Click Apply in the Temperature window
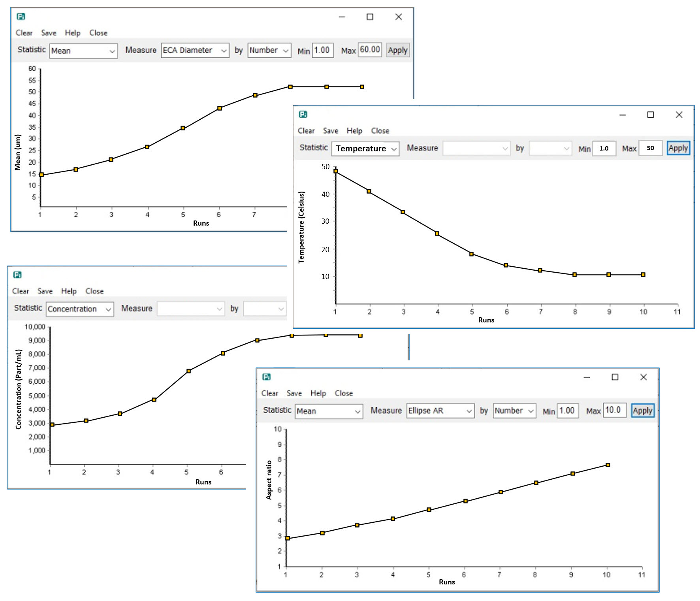The image size is (700, 601). 678,148
